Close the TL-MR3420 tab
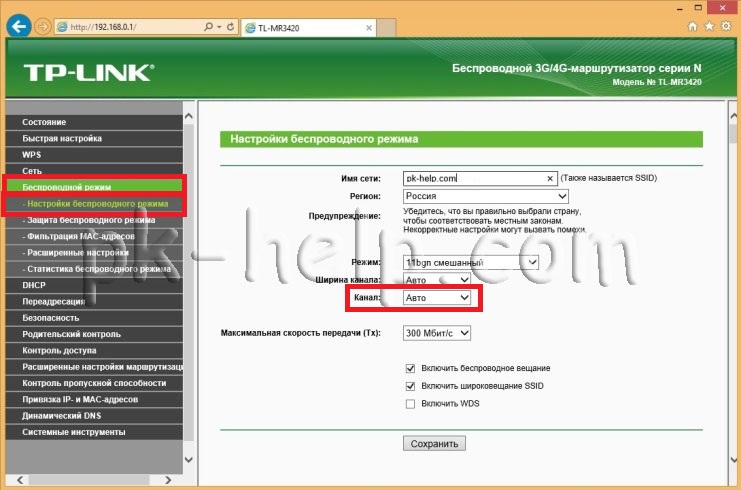This screenshot has width=741, height=490. coord(369,28)
